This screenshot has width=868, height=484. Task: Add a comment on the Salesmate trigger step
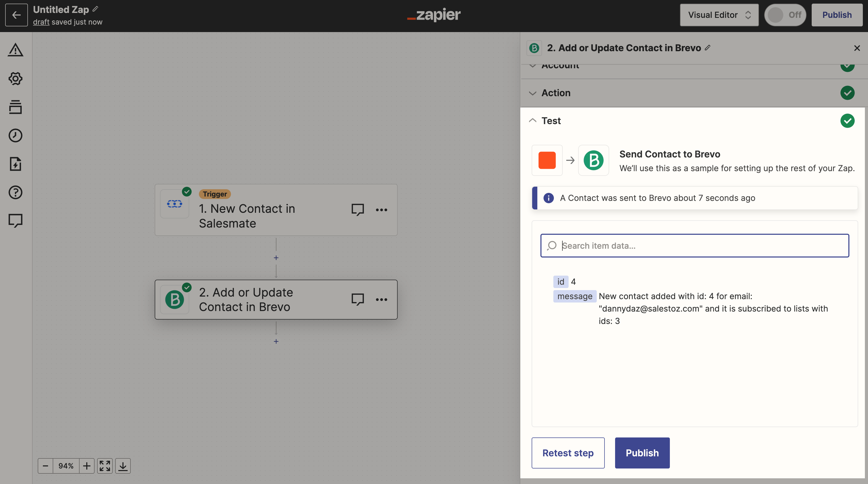358,210
